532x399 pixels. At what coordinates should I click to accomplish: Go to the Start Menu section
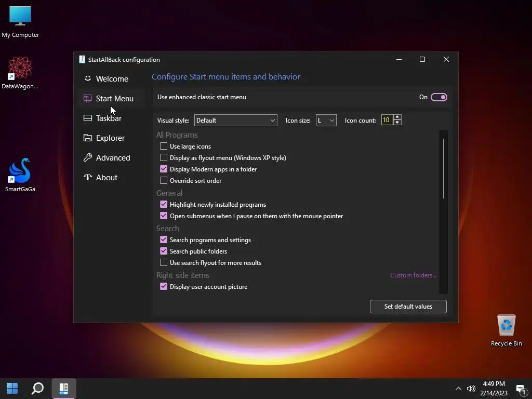[x=112, y=98]
